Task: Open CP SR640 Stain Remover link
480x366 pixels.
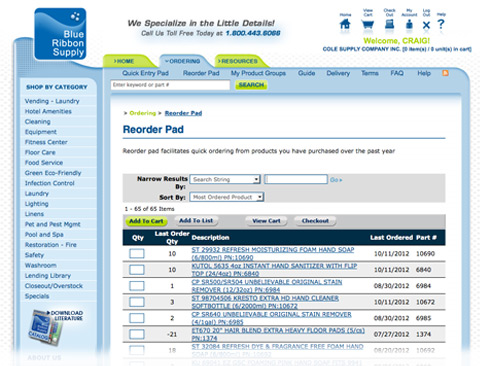Action: click(x=271, y=318)
